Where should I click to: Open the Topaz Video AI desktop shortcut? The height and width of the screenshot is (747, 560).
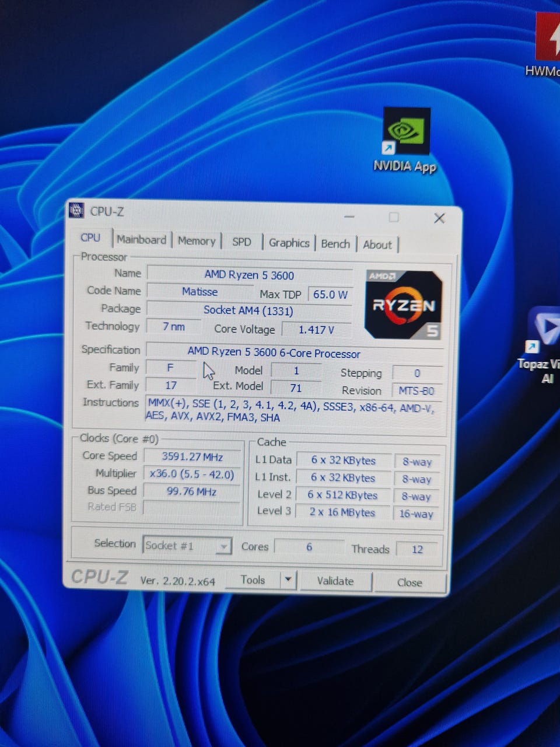point(542,346)
